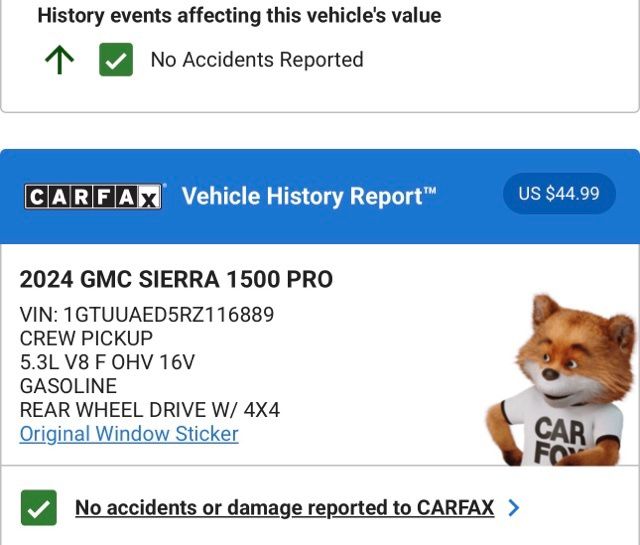This screenshot has height=545, width=640.
Task: Click the green checkmark beside the CARFAX damage line
Action: [39, 508]
